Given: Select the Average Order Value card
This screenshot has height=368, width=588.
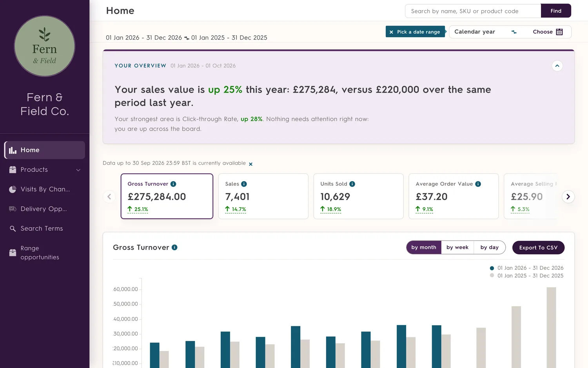Looking at the screenshot, I should (x=454, y=196).
